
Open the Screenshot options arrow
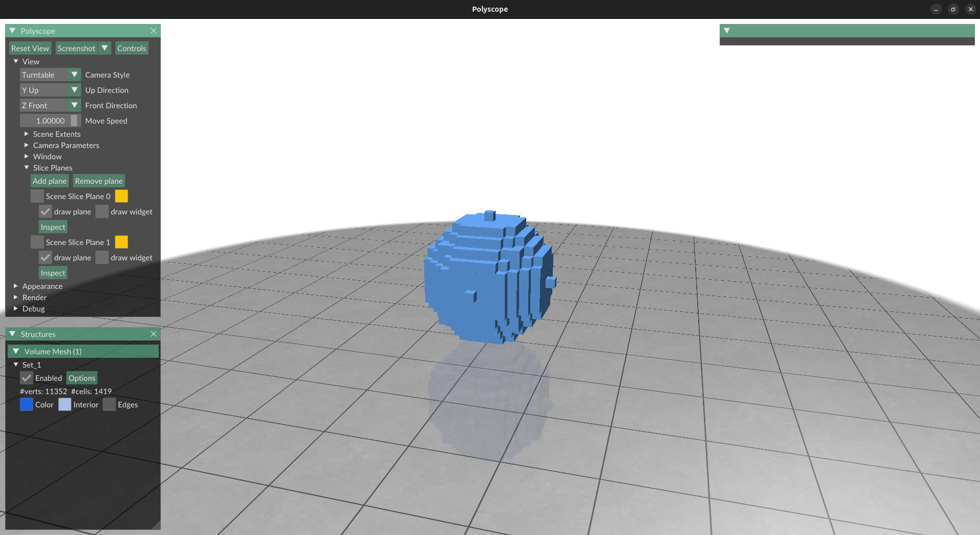(x=105, y=48)
